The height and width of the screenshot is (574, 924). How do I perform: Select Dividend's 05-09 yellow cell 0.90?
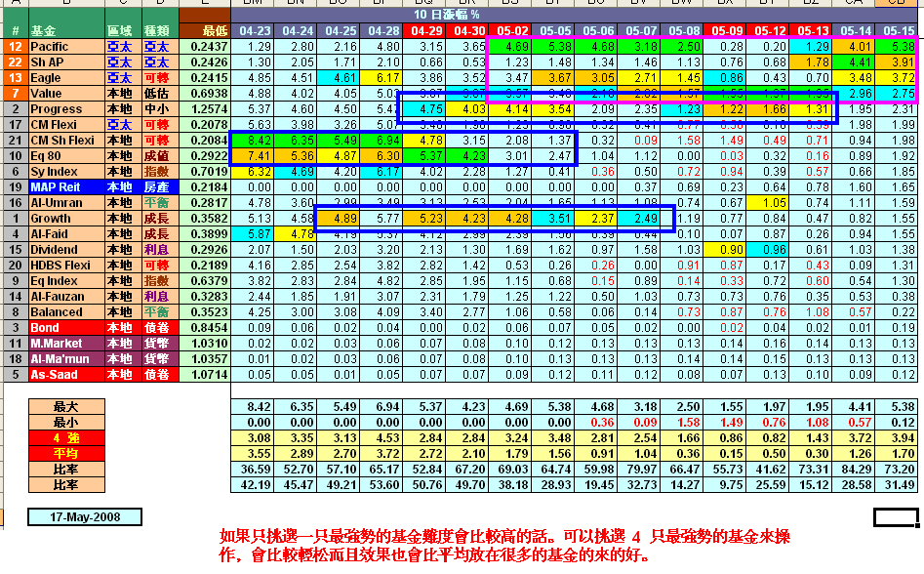coord(726,249)
